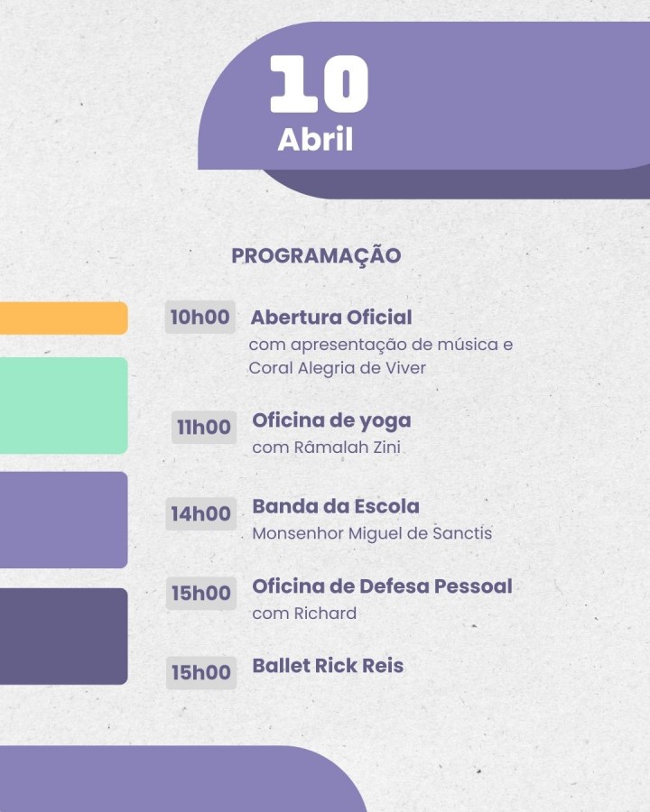Click the "Abril" month label

pyautogui.click(x=315, y=140)
